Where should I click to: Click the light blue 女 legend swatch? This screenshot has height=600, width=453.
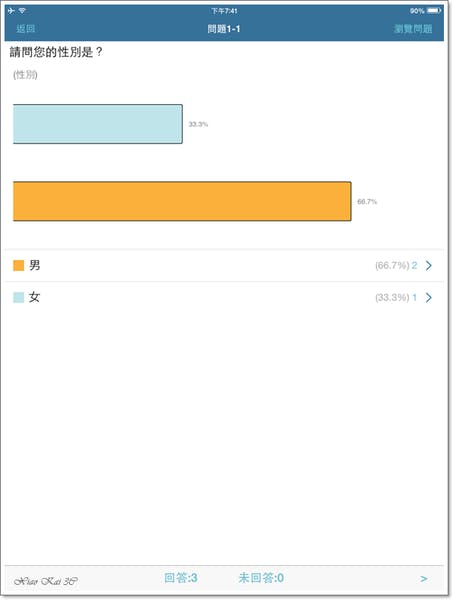18,297
